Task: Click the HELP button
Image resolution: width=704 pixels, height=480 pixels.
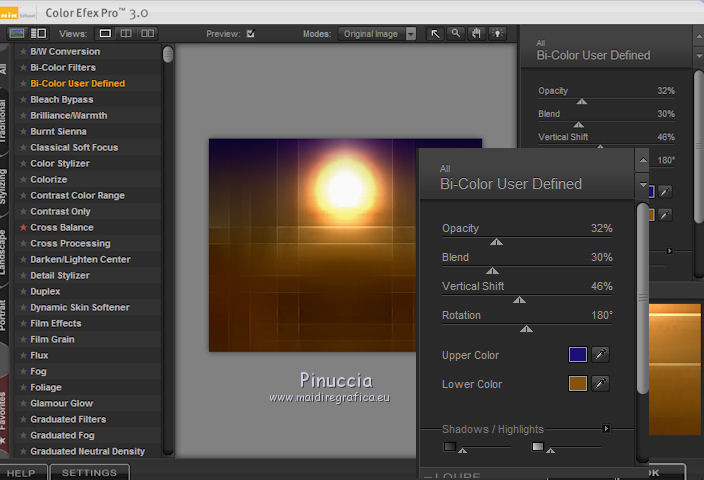Action: click(21, 472)
